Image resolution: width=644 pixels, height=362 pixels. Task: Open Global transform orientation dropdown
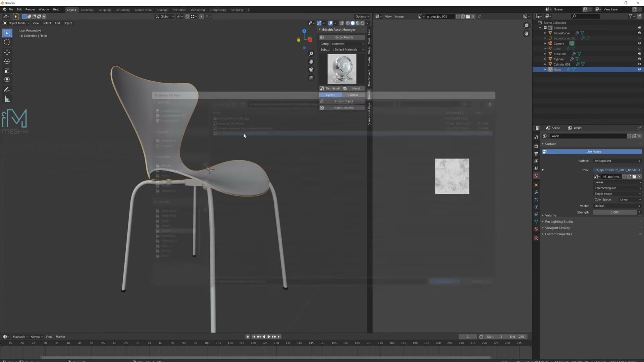point(164,16)
